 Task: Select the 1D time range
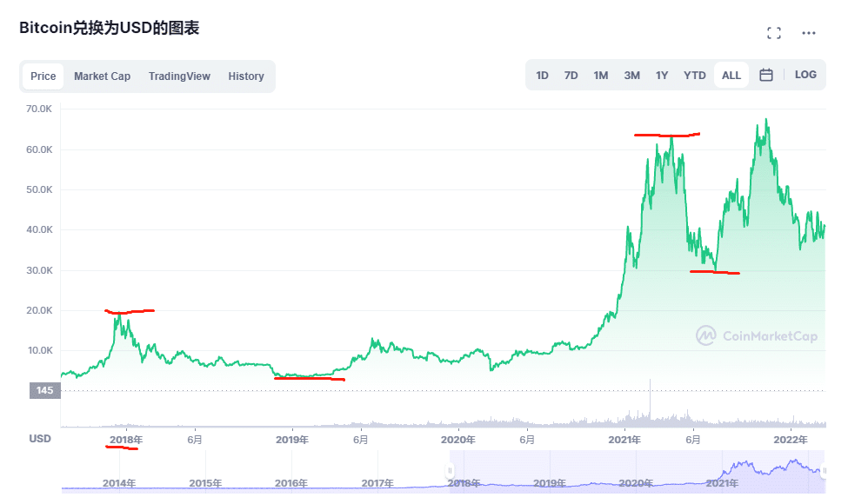point(542,75)
